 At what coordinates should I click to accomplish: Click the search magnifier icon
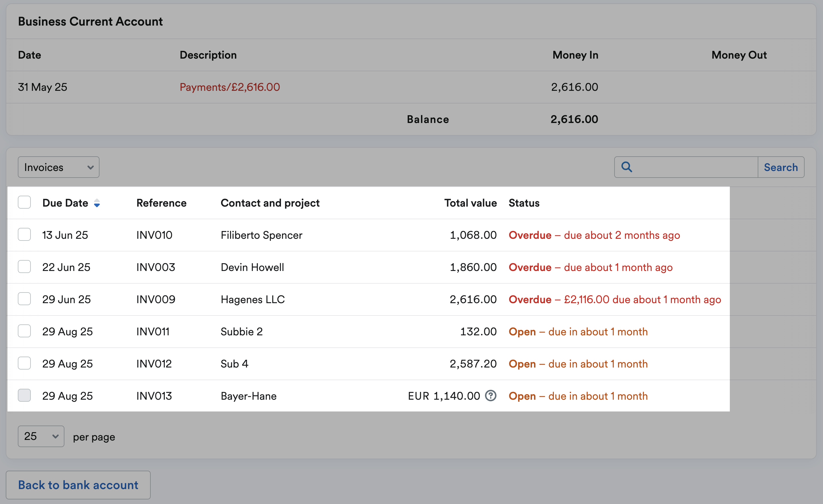(x=627, y=167)
